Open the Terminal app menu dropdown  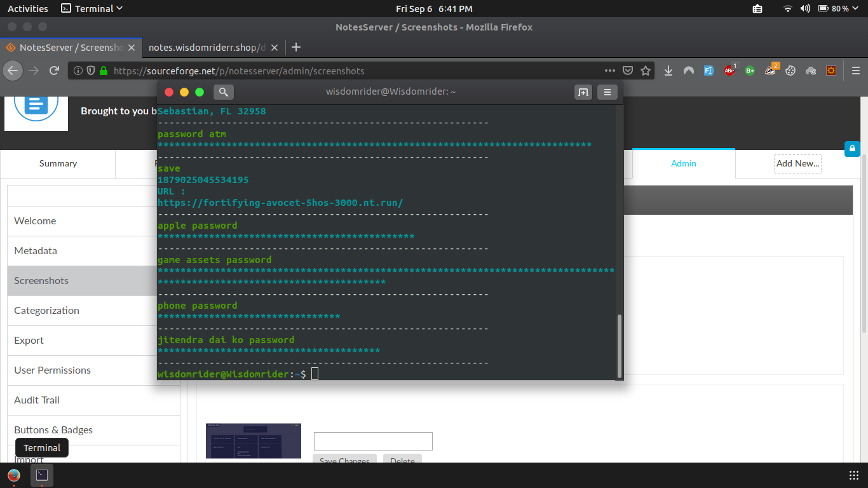pos(92,9)
